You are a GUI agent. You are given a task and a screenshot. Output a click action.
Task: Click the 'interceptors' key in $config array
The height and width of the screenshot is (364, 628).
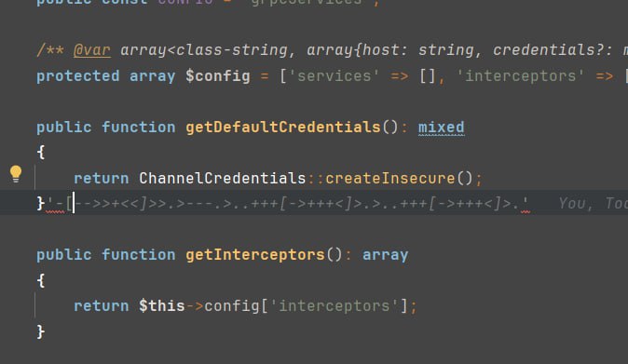pyautogui.click(x=520, y=76)
